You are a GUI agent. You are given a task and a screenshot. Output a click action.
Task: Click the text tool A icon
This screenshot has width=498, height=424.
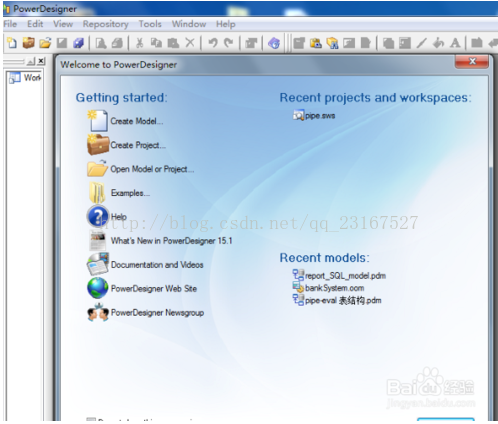[x=455, y=43]
